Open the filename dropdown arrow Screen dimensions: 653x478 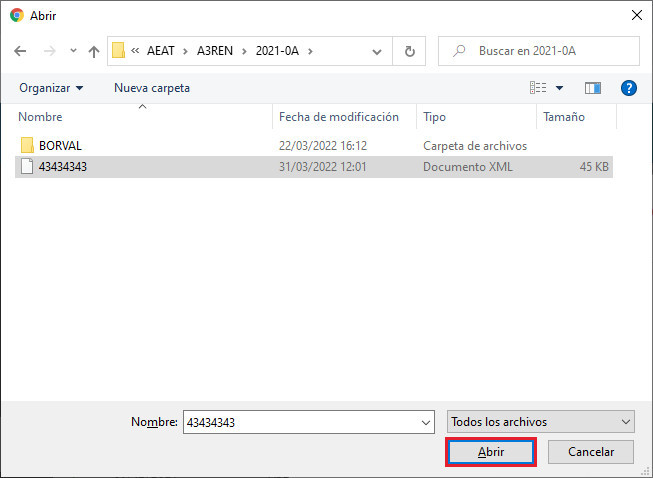tap(426, 422)
